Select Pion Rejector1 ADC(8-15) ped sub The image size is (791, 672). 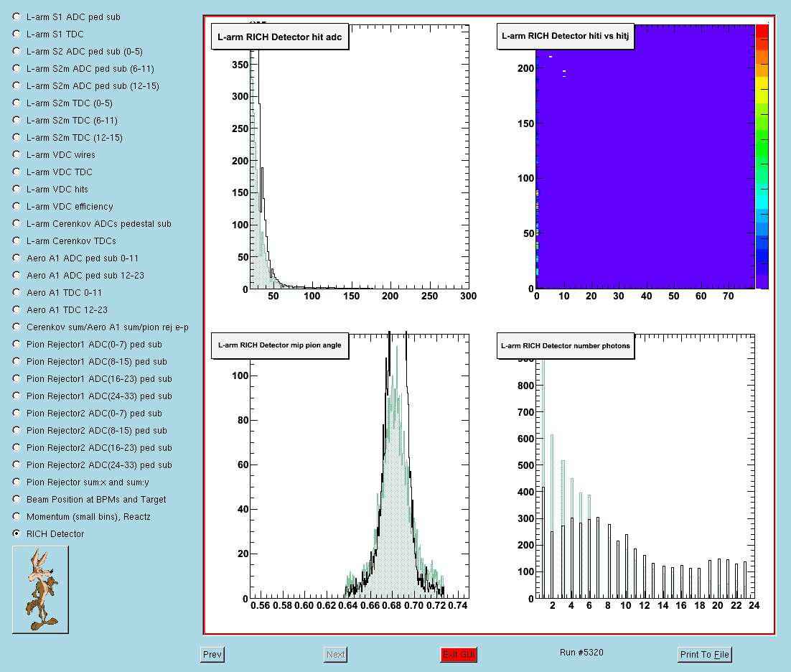(x=17, y=361)
